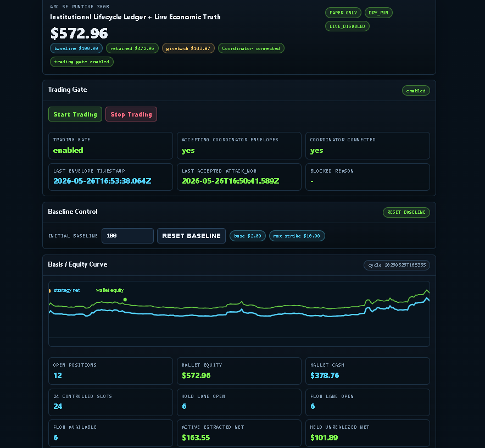Click the retained $472.96 chip
This screenshot has height=448, width=485.
click(132, 48)
